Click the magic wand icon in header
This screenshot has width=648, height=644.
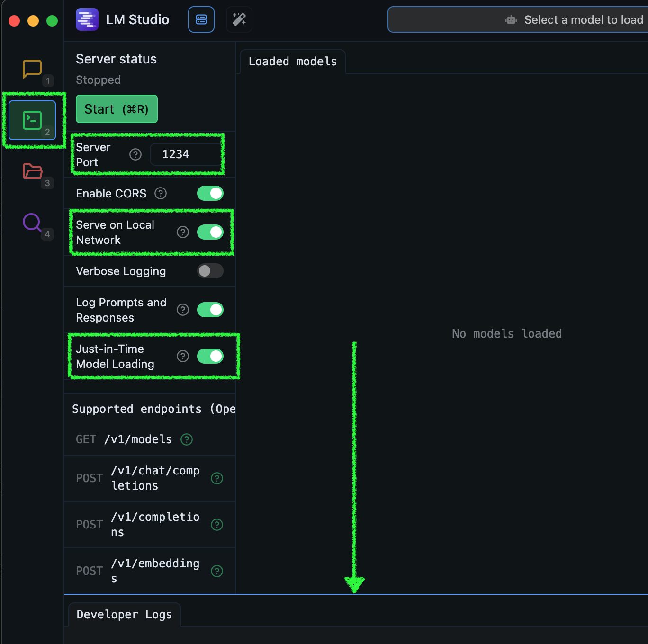pos(239,19)
